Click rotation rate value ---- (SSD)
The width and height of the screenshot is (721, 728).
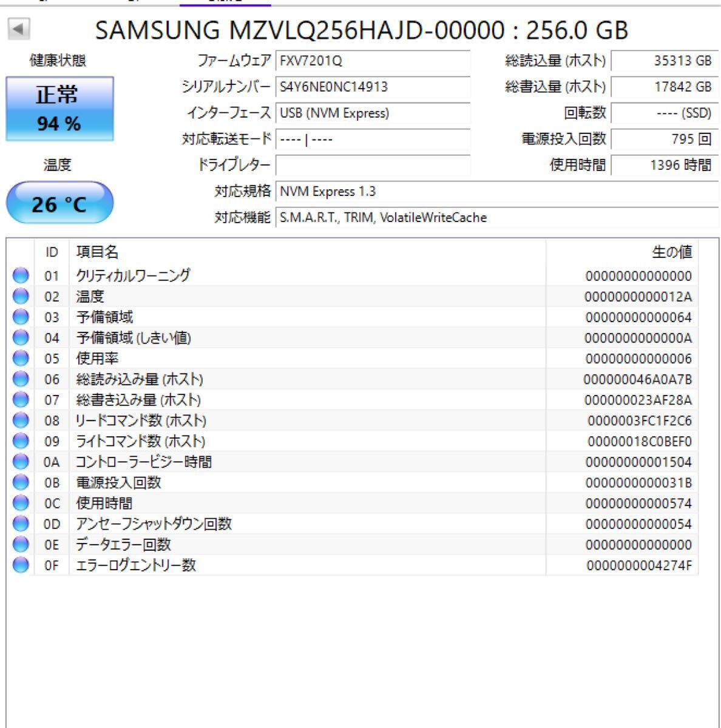point(664,113)
